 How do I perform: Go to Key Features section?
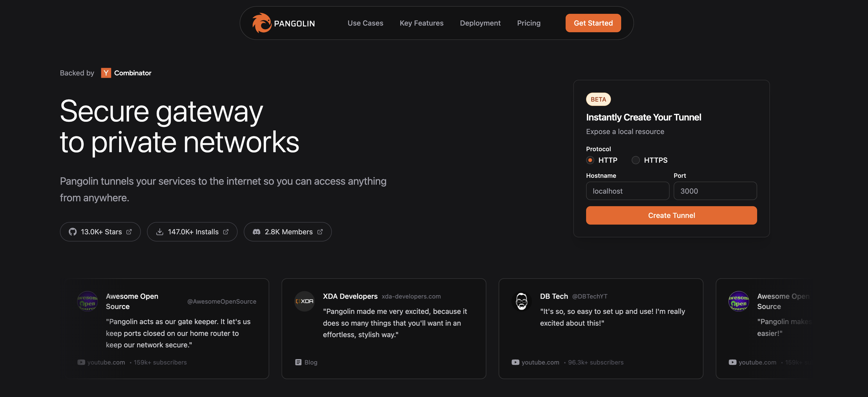click(x=421, y=23)
